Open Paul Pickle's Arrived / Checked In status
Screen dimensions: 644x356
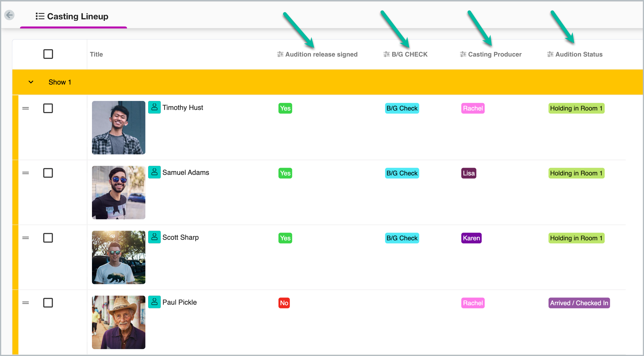click(579, 303)
